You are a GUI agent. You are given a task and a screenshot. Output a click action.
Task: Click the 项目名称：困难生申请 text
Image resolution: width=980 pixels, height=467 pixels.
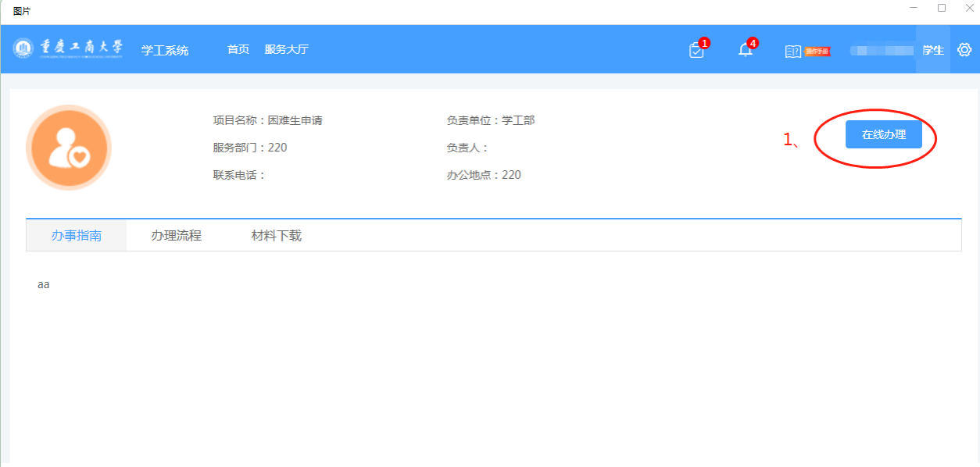[268, 120]
